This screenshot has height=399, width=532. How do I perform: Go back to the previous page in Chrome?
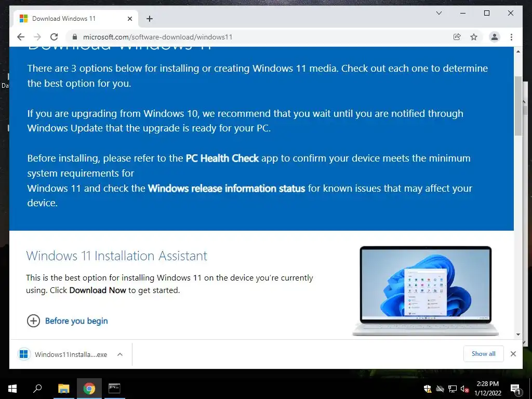pos(21,37)
